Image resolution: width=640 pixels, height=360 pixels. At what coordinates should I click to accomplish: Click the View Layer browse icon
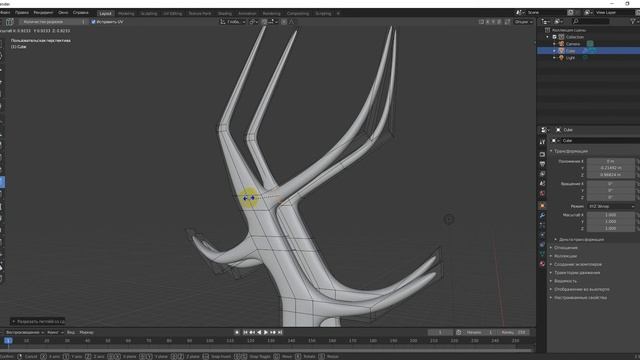[589, 13]
